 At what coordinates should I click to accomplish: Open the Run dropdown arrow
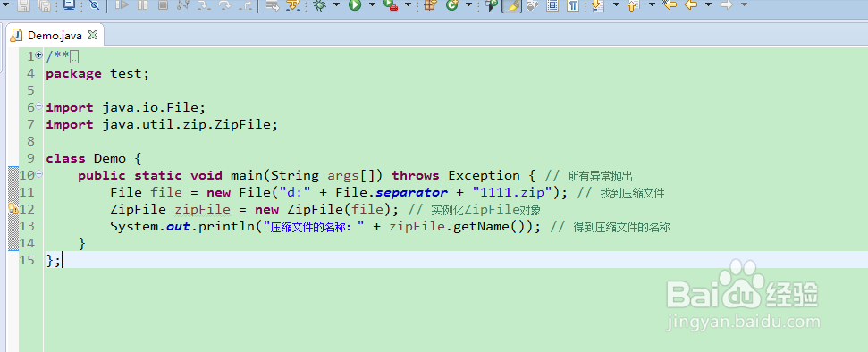click(x=372, y=5)
